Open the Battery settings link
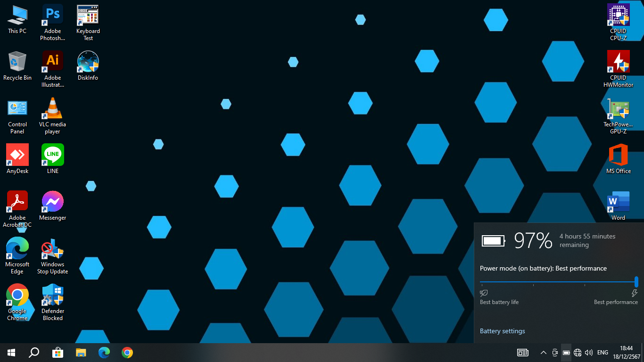 [x=502, y=331]
